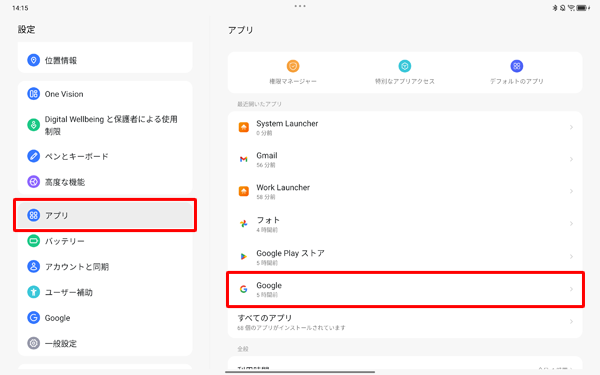The image size is (600, 375).
Task: Open 特別なアプリアクセス teal icon
Action: pyautogui.click(x=404, y=66)
